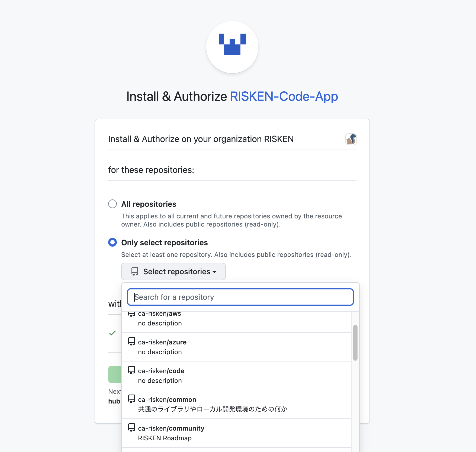Viewport: 476px width, 452px height.
Task: Click the repo icon beside ca-risken/azure
Action: [x=131, y=341]
